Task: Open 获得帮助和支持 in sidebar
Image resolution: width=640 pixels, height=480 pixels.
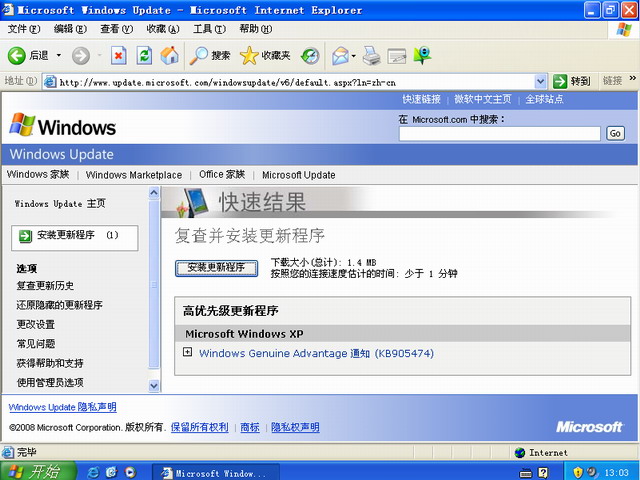Action: (x=50, y=363)
